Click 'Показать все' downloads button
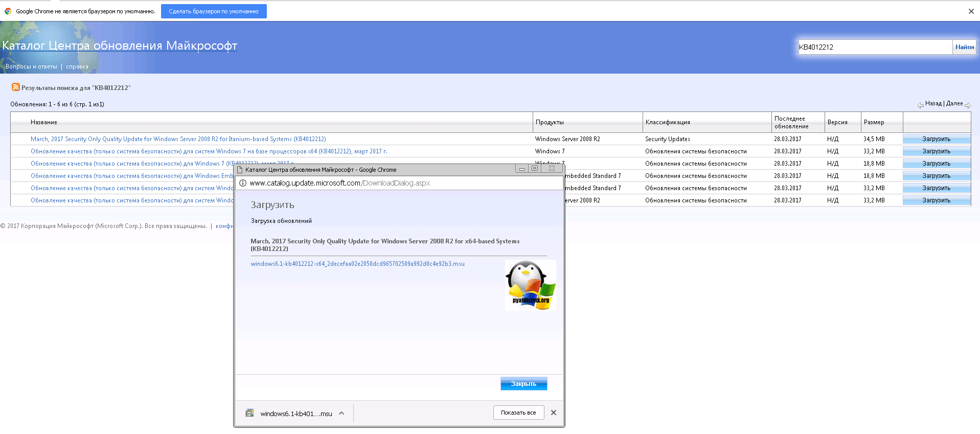The image size is (980, 434). pyautogui.click(x=518, y=413)
